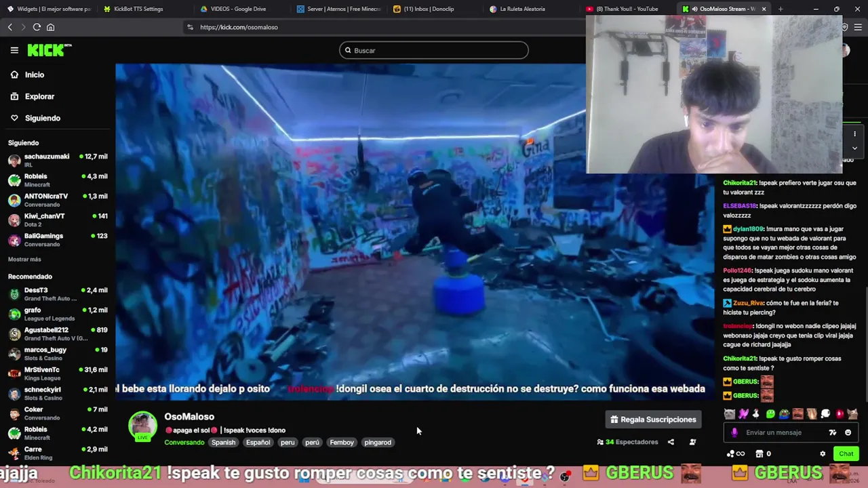This screenshot has height=488, width=868.
Task: Open sachauzumaki followed channel
Action: tap(58, 160)
